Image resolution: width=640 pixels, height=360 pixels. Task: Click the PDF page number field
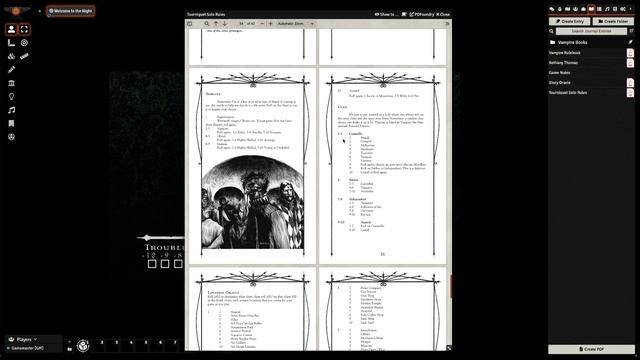point(241,24)
